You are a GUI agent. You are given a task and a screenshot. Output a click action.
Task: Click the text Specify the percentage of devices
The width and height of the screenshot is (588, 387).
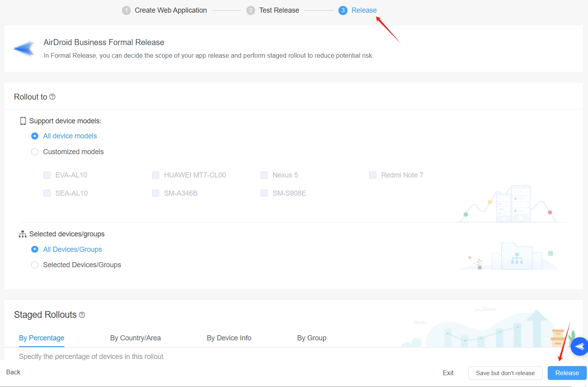pos(91,357)
